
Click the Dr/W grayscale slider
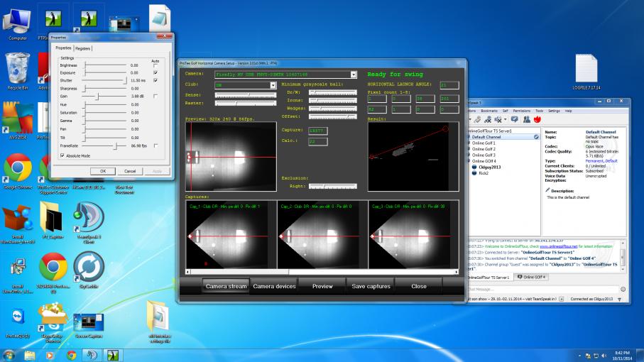[333, 92]
